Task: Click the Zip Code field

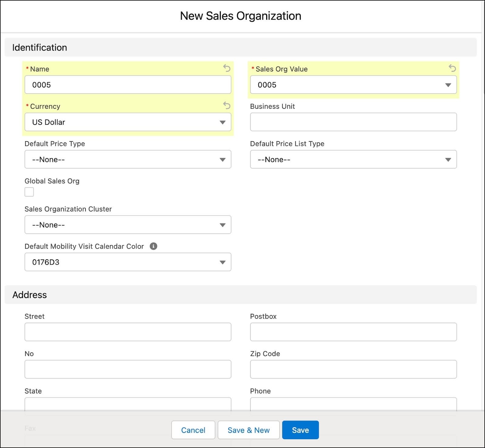Action: [x=353, y=369]
